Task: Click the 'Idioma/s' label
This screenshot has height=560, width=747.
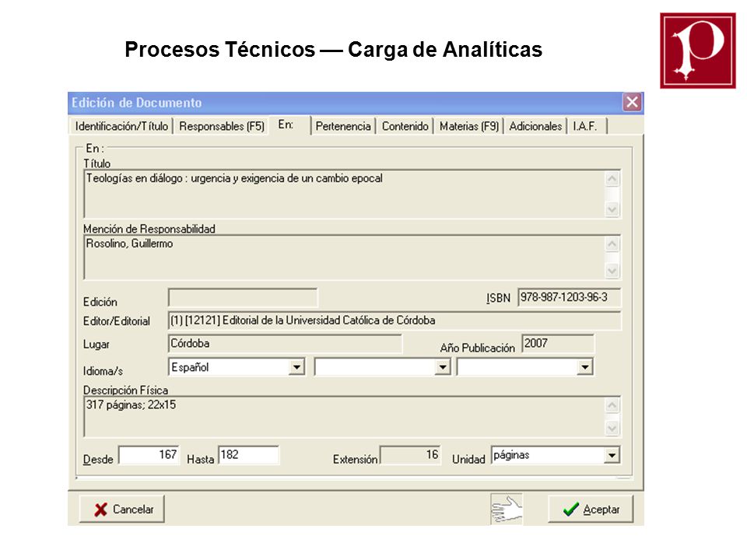Action: [103, 371]
